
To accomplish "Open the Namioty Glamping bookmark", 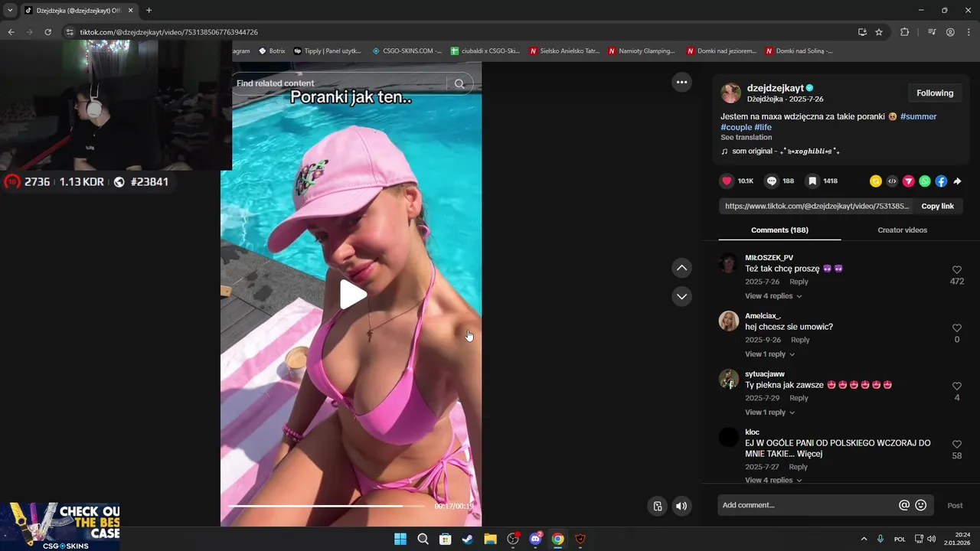I will click(642, 51).
